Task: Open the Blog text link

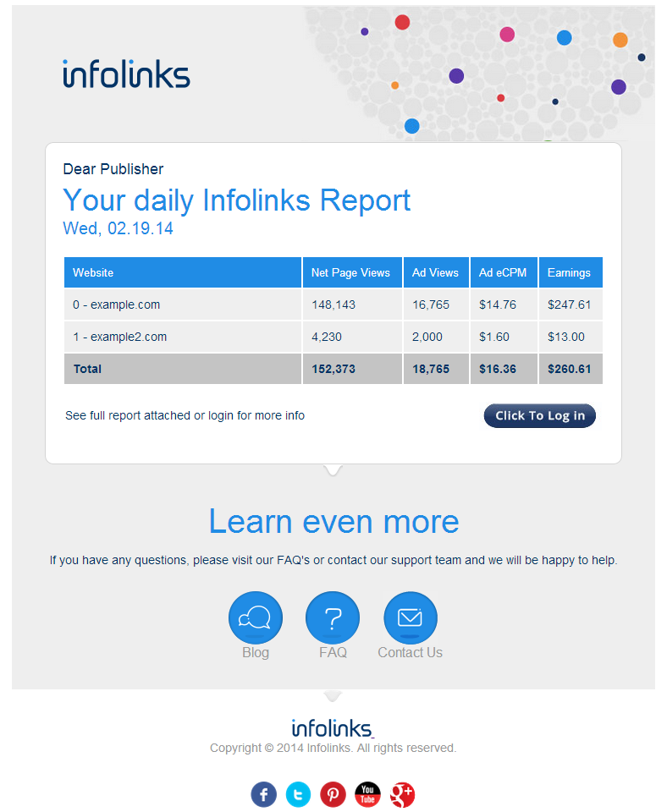Action: pos(256,652)
